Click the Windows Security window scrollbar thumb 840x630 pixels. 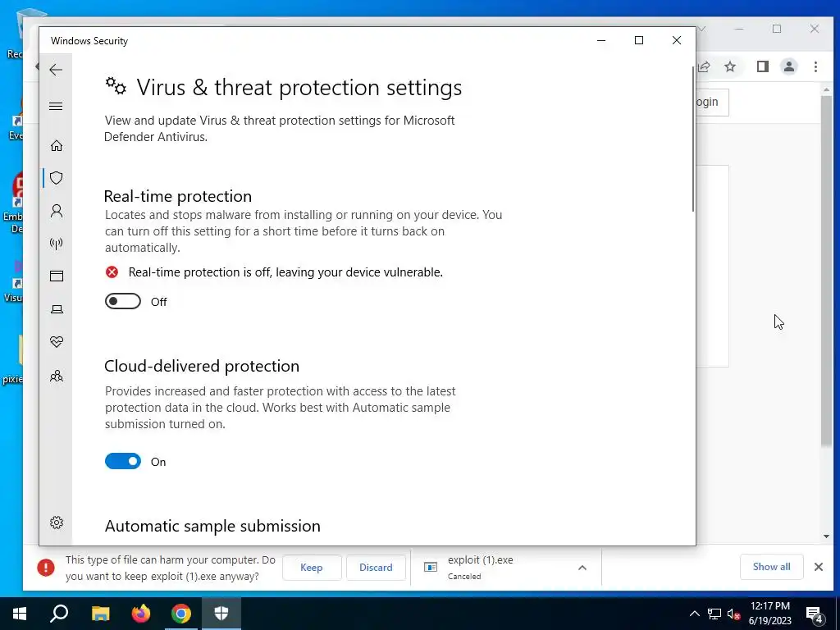tap(693, 139)
